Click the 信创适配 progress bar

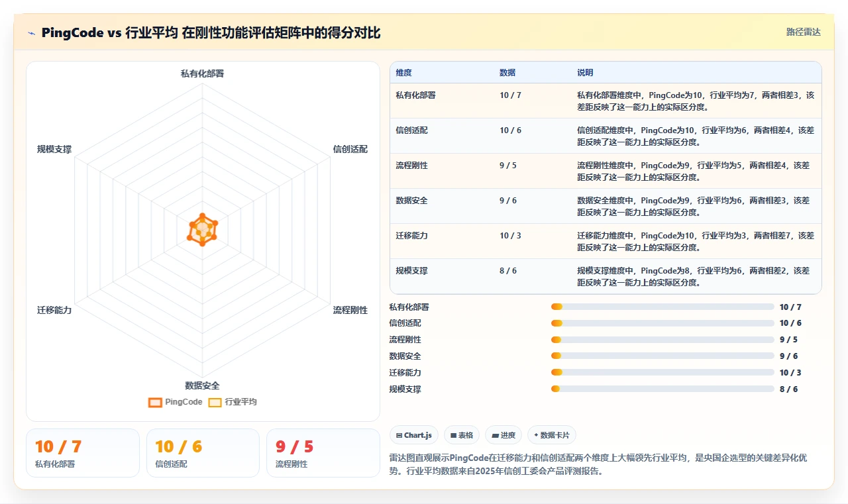[x=662, y=323]
